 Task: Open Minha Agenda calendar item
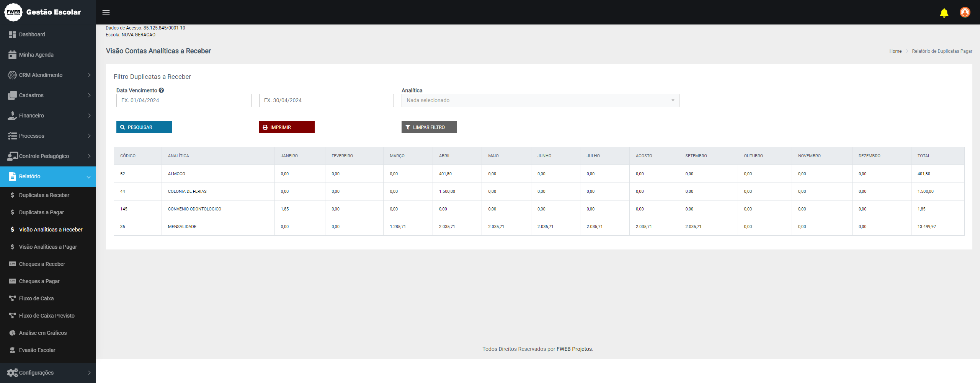(36, 55)
